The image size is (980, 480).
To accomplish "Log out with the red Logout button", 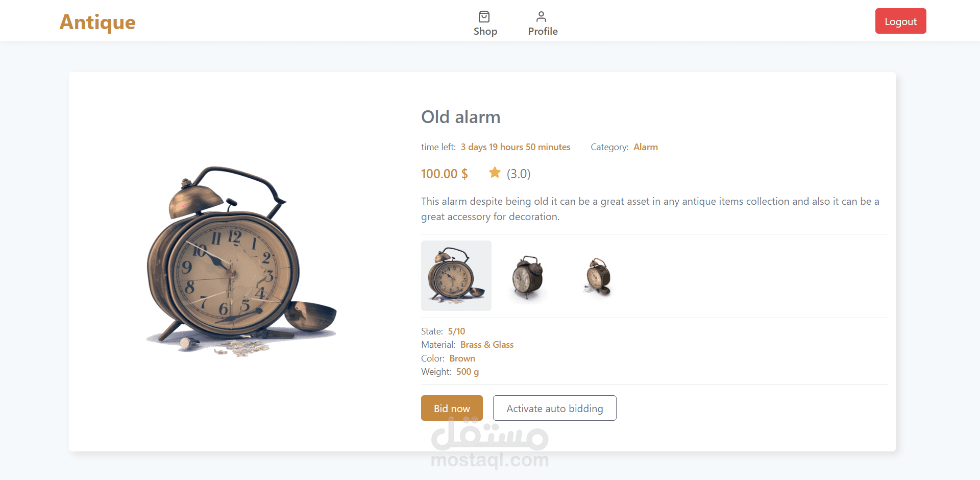I will click(x=900, y=21).
